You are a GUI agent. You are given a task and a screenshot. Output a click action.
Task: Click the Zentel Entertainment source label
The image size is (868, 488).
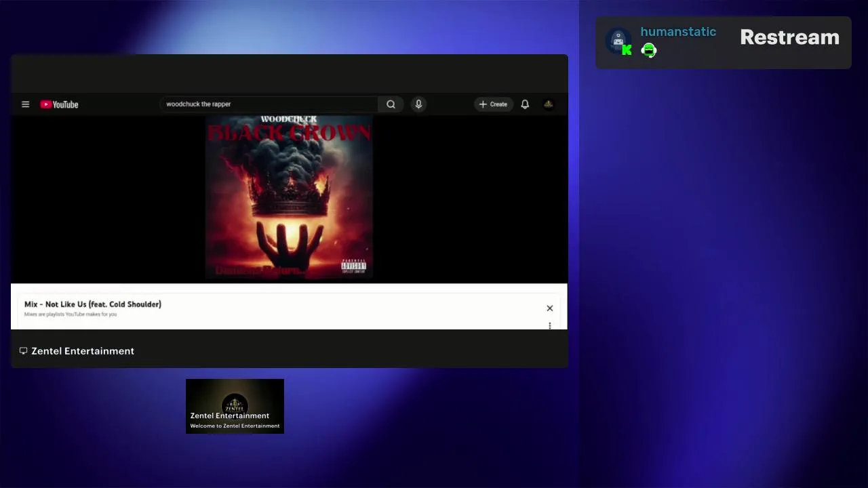[x=83, y=351]
